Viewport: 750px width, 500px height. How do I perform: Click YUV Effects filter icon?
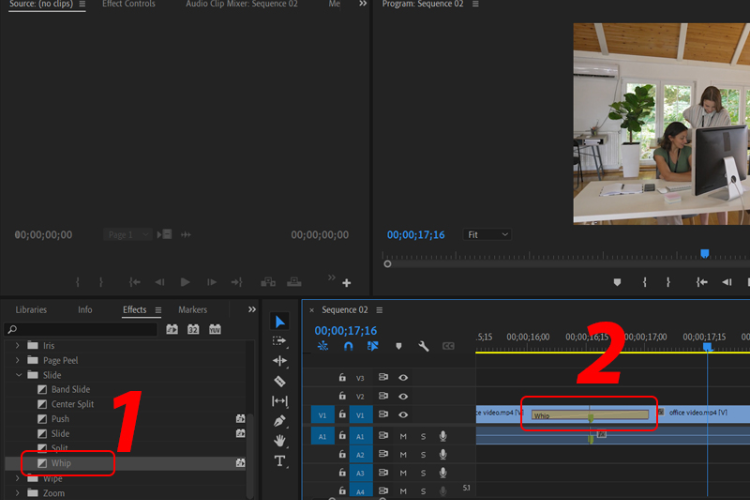[215, 329]
